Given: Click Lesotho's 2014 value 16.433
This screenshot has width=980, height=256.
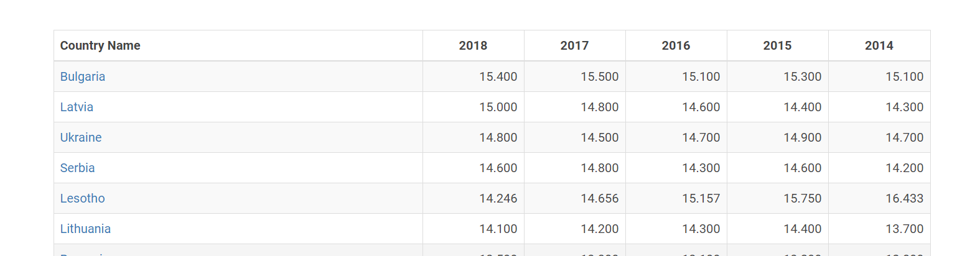Looking at the screenshot, I should pos(904,198).
